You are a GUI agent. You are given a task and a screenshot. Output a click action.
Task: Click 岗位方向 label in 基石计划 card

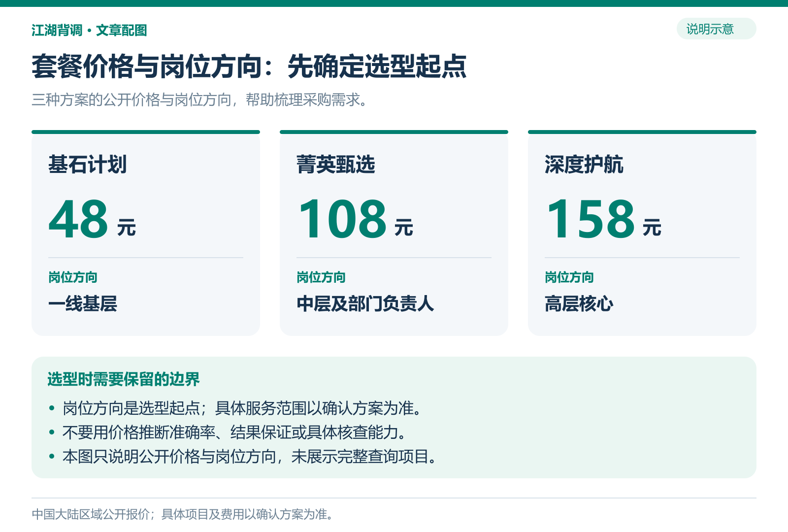73,277
